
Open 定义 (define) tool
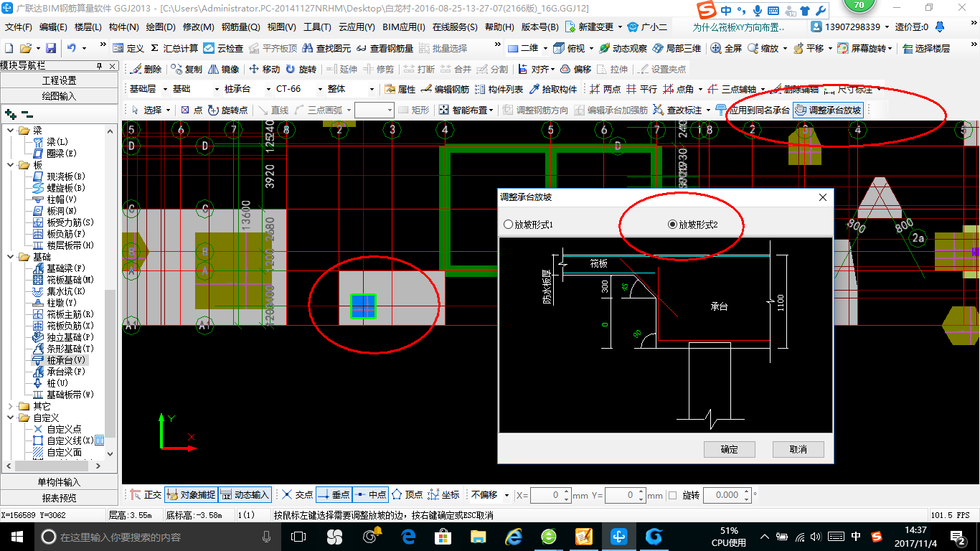(128, 48)
